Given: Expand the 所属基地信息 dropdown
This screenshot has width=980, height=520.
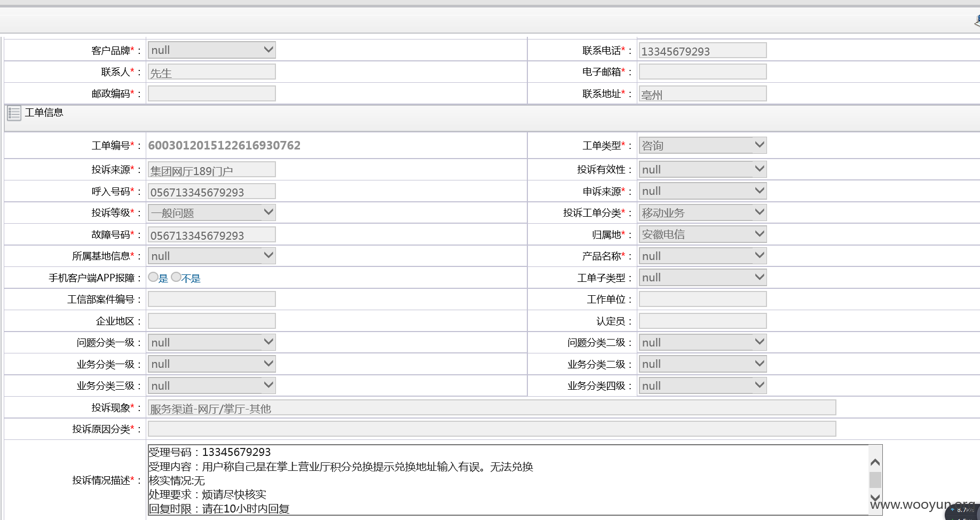Looking at the screenshot, I should click(x=212, y=256).
